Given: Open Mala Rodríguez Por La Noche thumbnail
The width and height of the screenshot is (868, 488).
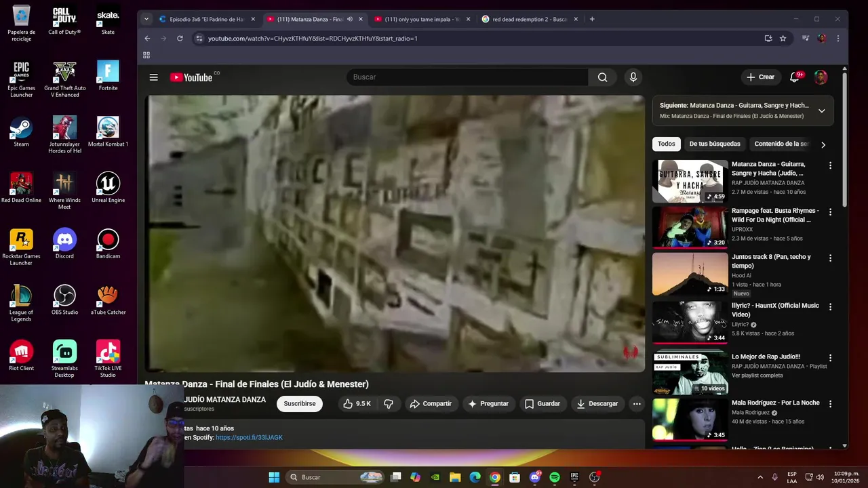Looking at the screenshot, I should (690, 420).
